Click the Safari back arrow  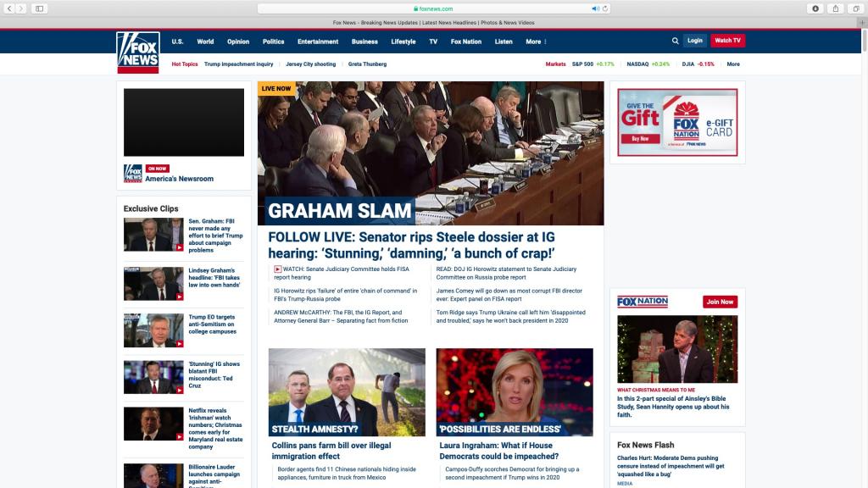tap(8, 8)
